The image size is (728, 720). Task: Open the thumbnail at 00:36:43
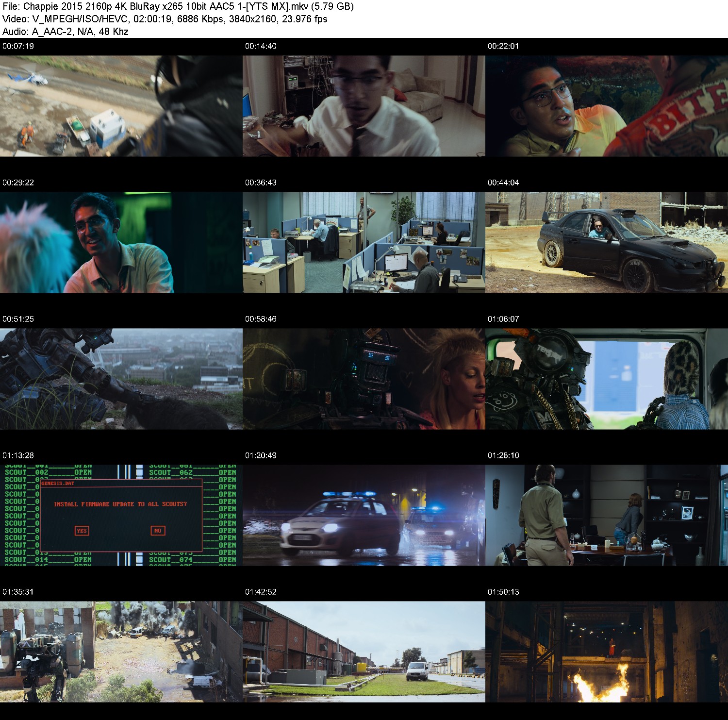tap(364, 242)
